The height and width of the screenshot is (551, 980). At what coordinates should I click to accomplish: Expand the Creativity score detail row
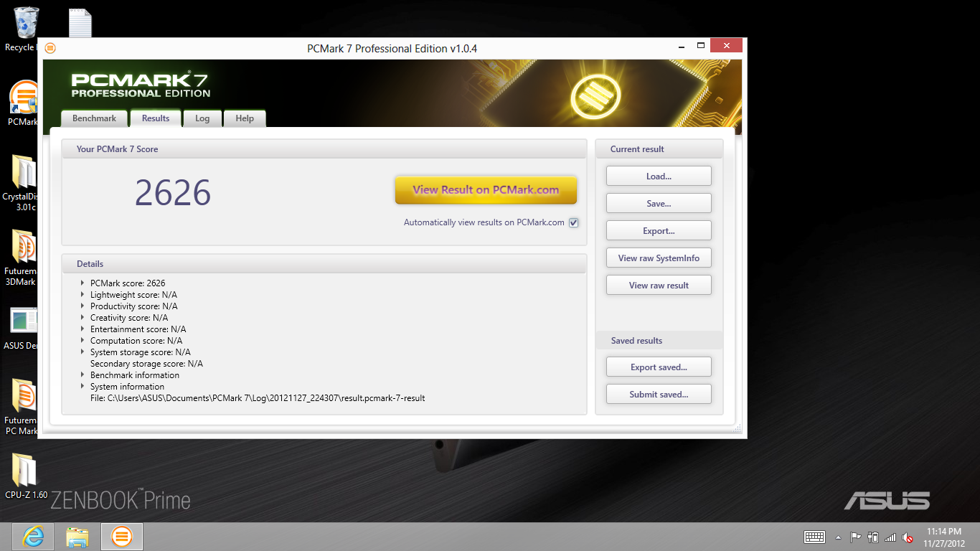point(83,317)
